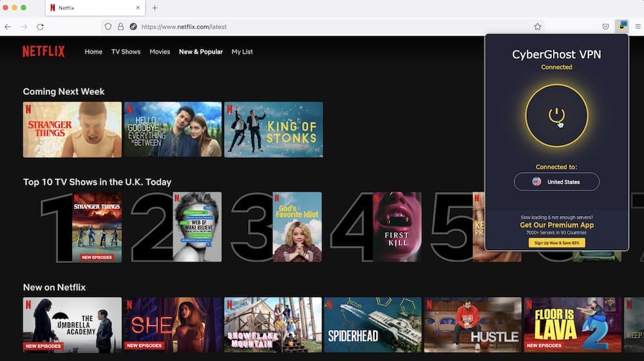
Task: Click the Get Our Premium App link
Action: click(556, 225)
